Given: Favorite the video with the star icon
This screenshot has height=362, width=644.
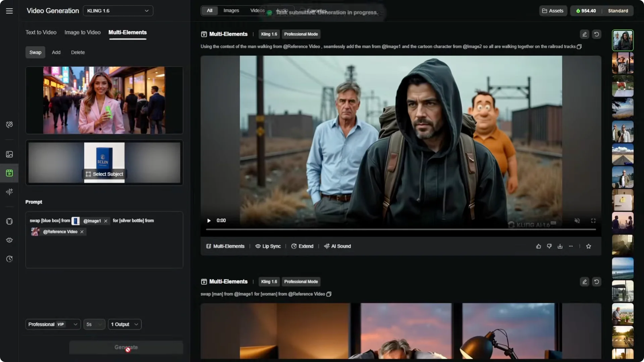Looking at the screenshot, I should click(x=589, y=246).
